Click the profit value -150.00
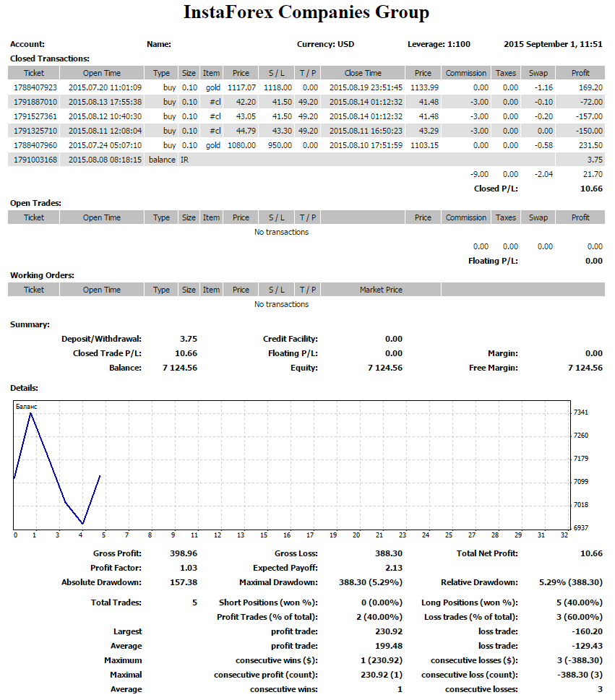The height and width of the screenshot is (700, 615). pyautogui.click(x=590, y=131)
